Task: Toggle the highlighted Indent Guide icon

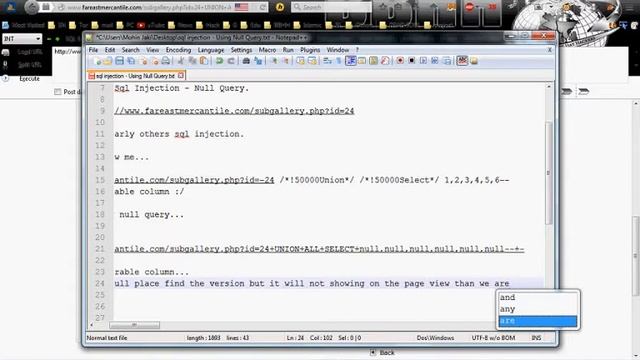Action: 351,61
